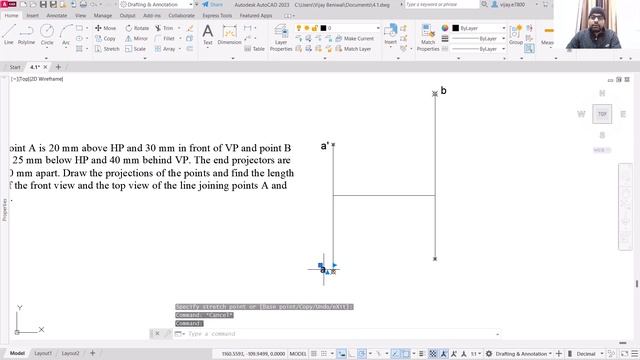Switch to the Annotate ribbon tab

click(57, 16)
